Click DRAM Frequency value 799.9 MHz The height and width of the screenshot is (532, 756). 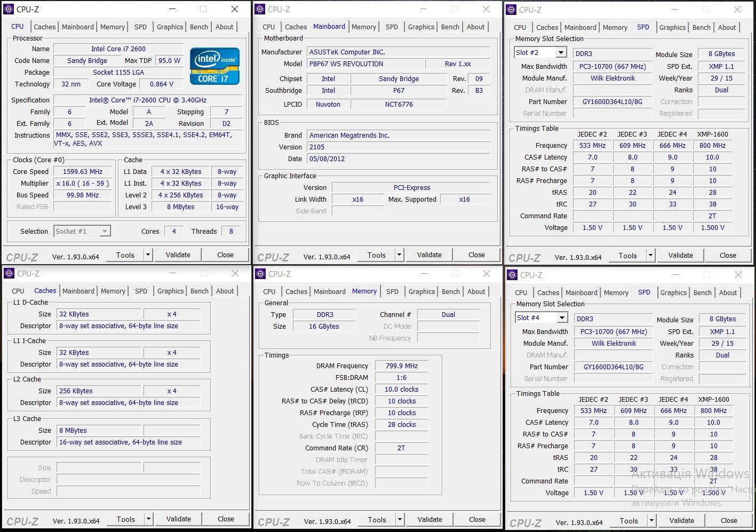[402, 366]
